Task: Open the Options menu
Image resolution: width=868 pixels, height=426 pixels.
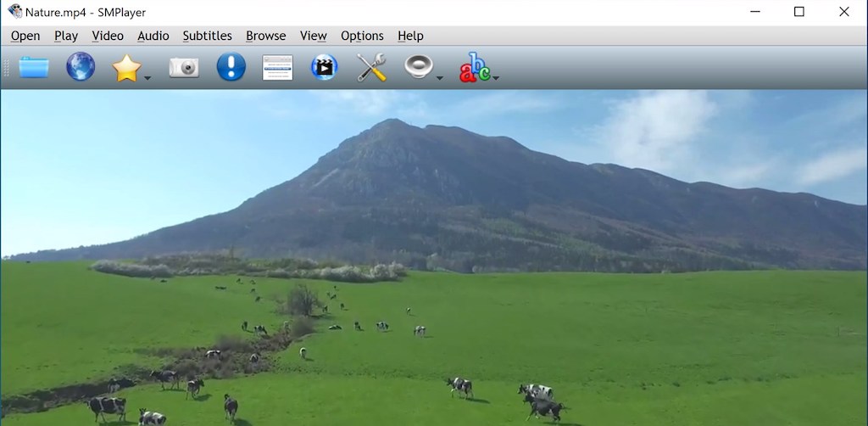Action: pyautogui.click(x=362, y=36)
